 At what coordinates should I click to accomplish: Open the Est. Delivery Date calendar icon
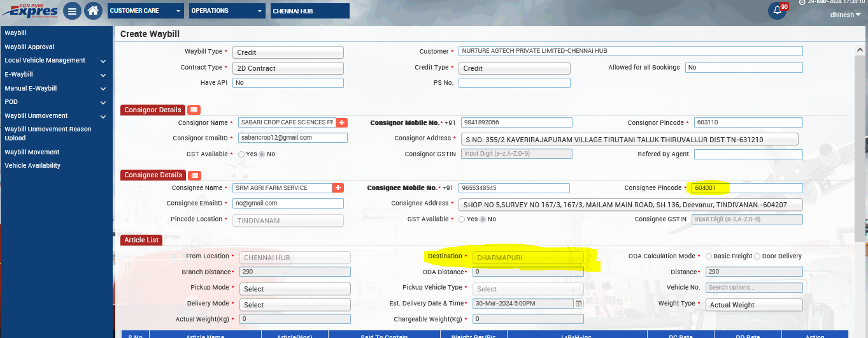coord(579,304)
